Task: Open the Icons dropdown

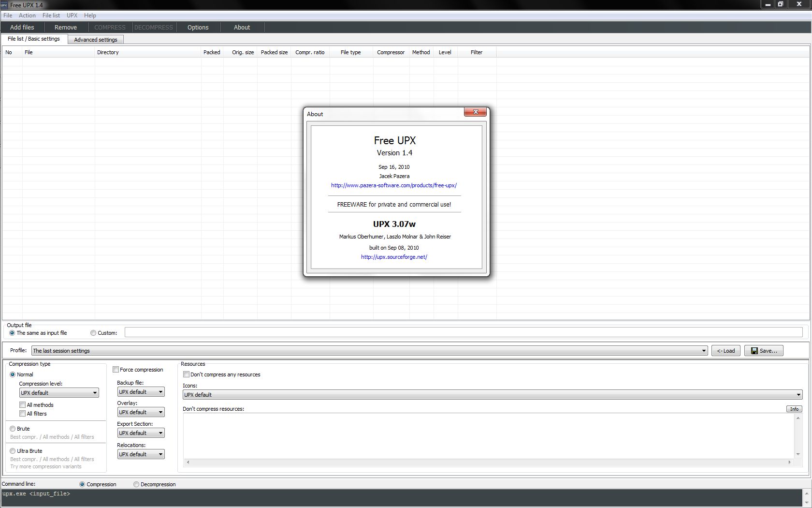Action: [492, 395]
